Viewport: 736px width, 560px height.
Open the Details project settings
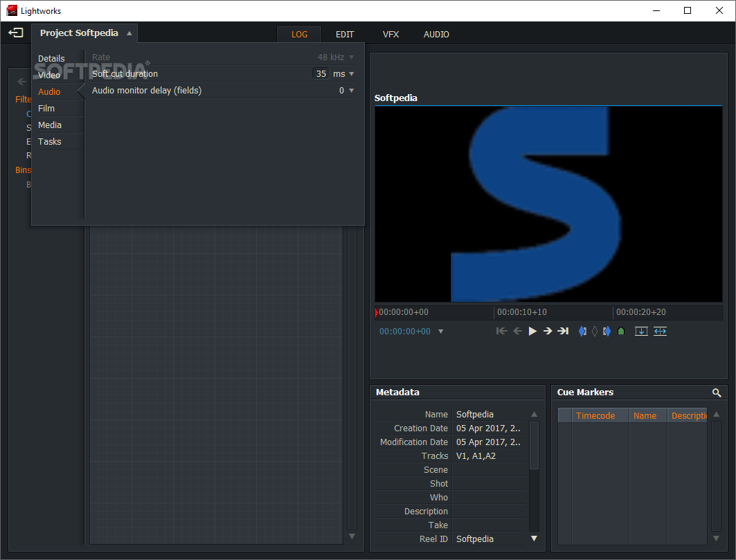click(51, 59)
